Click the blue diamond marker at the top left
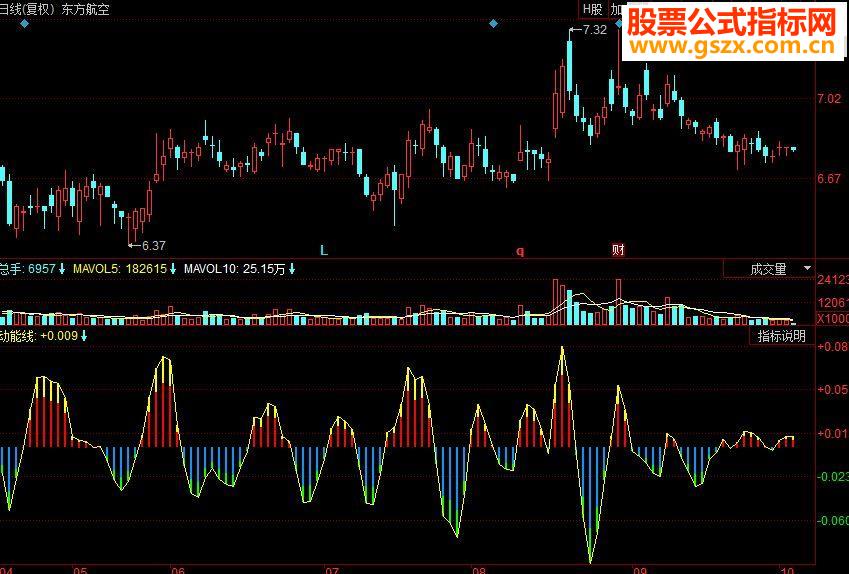Image resolution: width=849 pixels, height=574 pixels. [24, 23]
